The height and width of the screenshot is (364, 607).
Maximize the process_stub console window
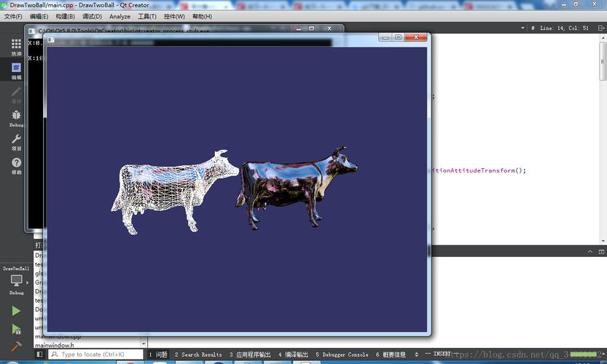[312, 28]
